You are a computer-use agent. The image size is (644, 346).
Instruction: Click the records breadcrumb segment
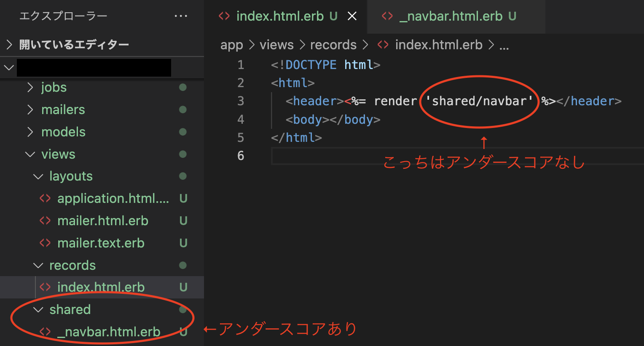coord(333,45)
